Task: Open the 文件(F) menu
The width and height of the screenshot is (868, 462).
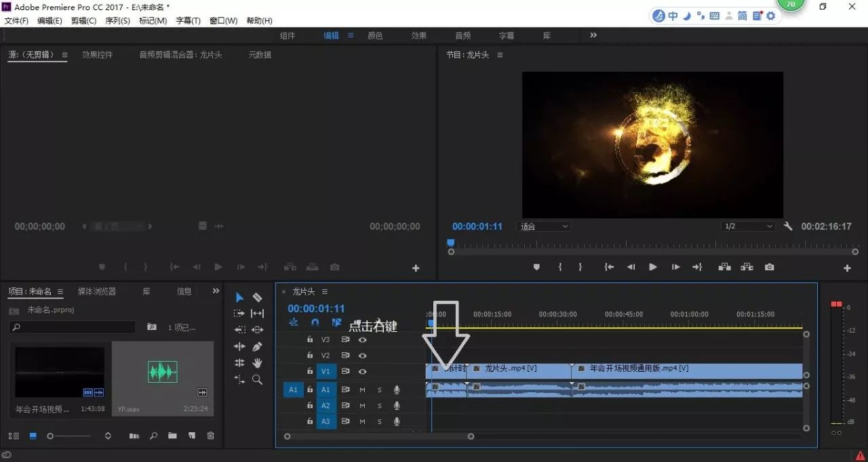Action: [x=16, y=21]
